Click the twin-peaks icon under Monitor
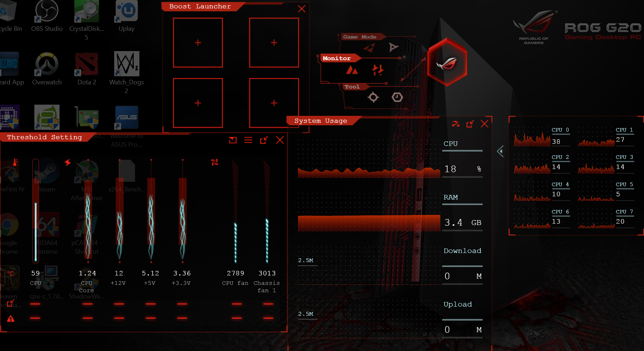Image resolution: width=644 pixels, height=351 pixels. (352, 70)
